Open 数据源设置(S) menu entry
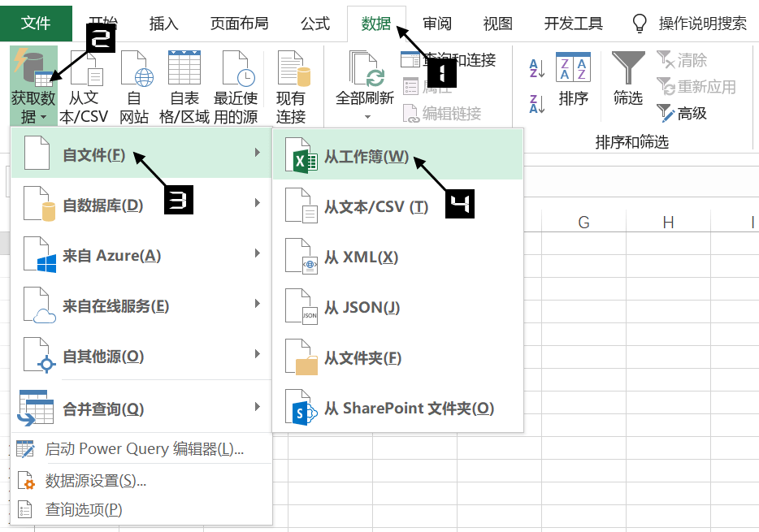This screenshot has width=759, height=532. tap(141, 480)
